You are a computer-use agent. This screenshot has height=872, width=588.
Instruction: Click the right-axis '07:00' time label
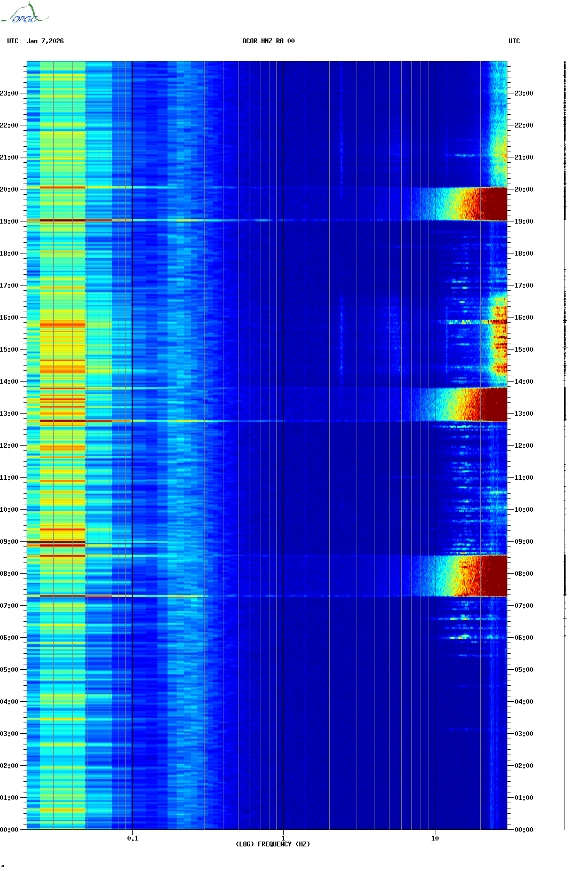point(524,606)
